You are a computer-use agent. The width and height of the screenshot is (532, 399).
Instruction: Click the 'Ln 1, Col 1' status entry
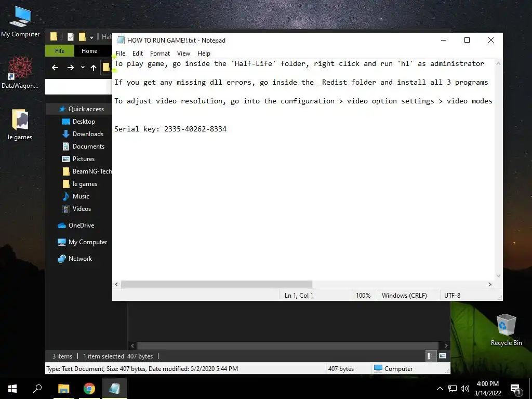click(x=299, y=296)
